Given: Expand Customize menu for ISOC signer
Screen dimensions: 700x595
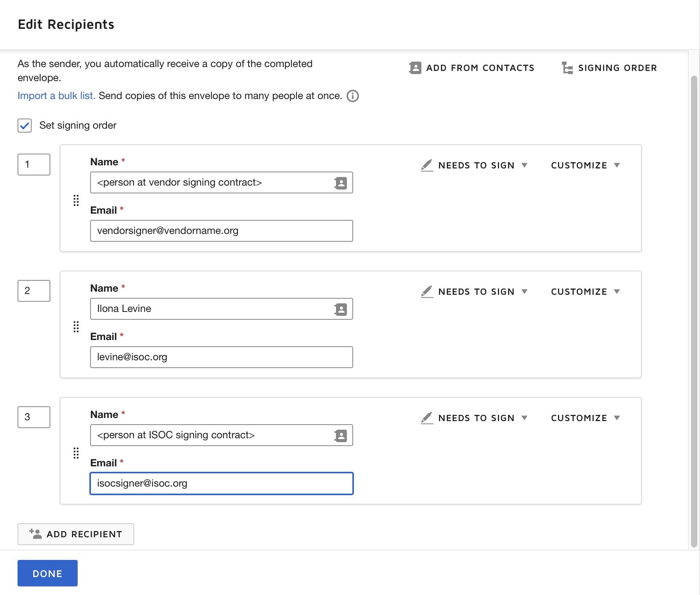Looking at the screenshot, I should (585, 418).
